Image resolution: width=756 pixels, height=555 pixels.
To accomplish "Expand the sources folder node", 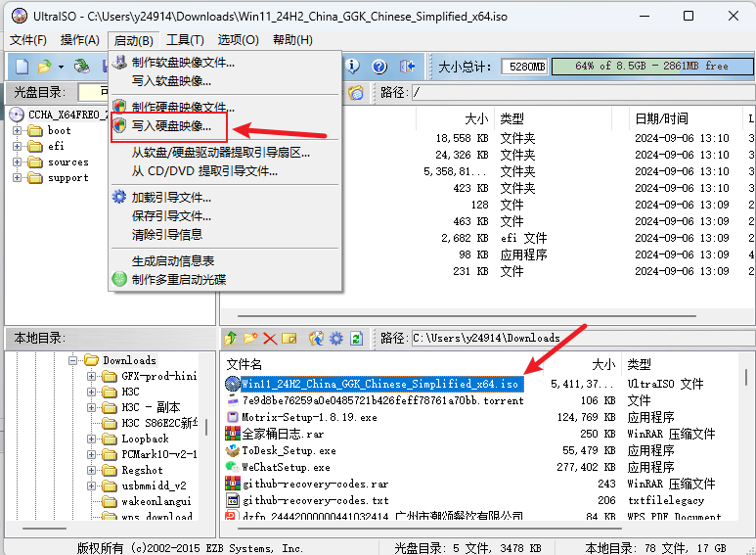I will (17, 162).
